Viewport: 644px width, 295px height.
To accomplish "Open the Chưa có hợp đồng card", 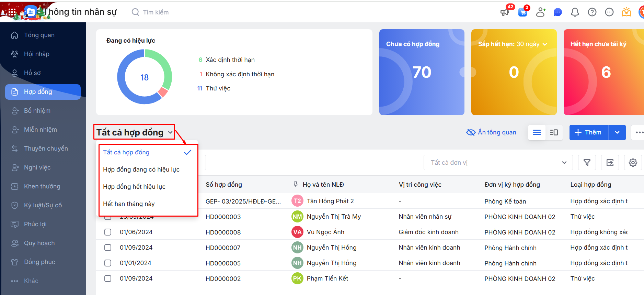I will point(422,72).
